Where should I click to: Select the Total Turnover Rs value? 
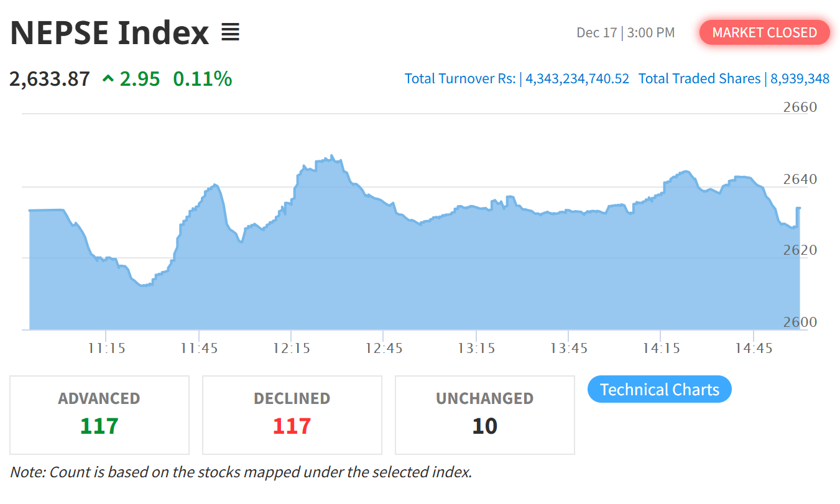(577, 79)
